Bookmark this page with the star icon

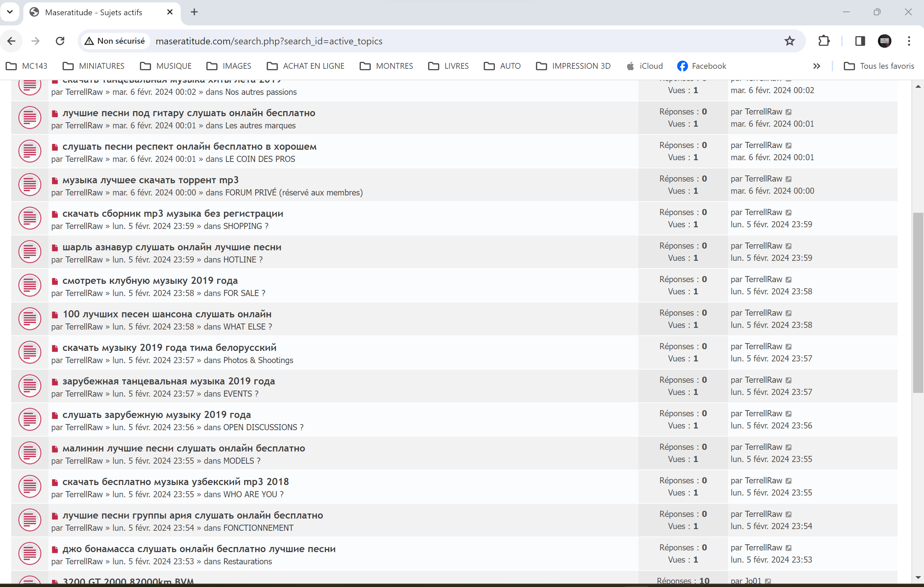coord(789,41)
